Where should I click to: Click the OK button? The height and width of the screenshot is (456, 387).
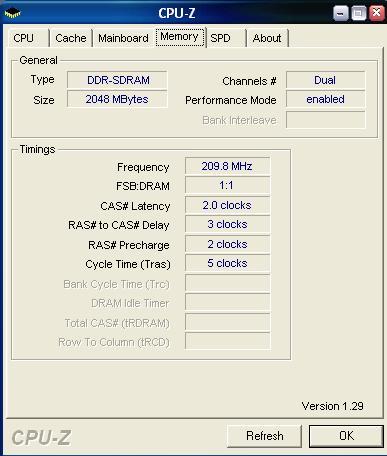click(346, 436)
